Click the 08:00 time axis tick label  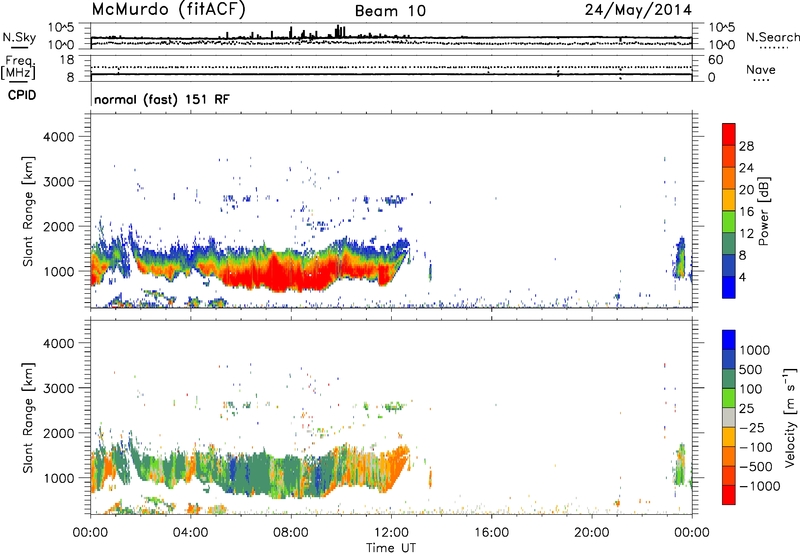tap(290, 533)
